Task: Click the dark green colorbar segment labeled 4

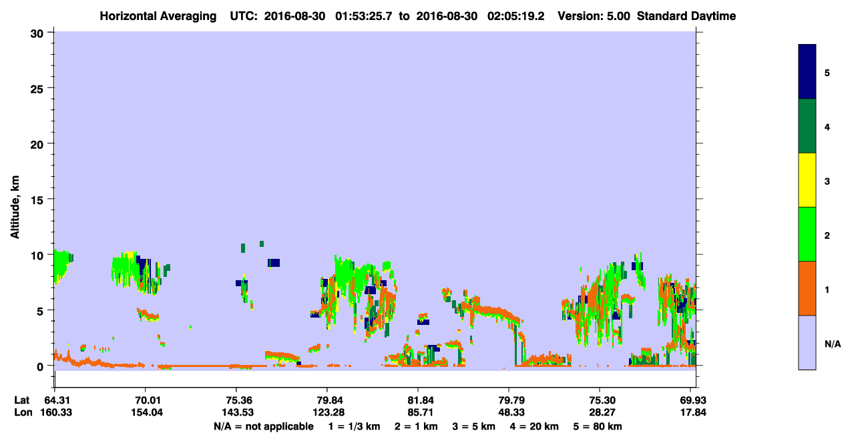Action: (807, 126)
